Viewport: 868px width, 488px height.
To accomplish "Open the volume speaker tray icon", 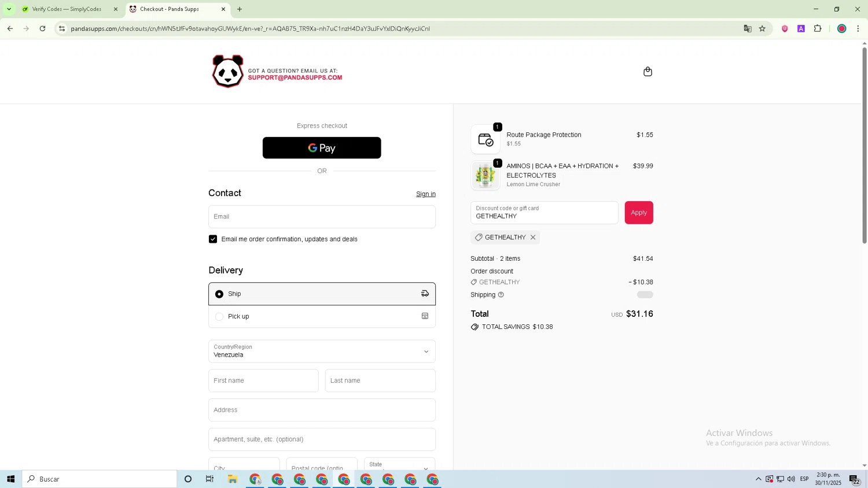I will (791, 479).
